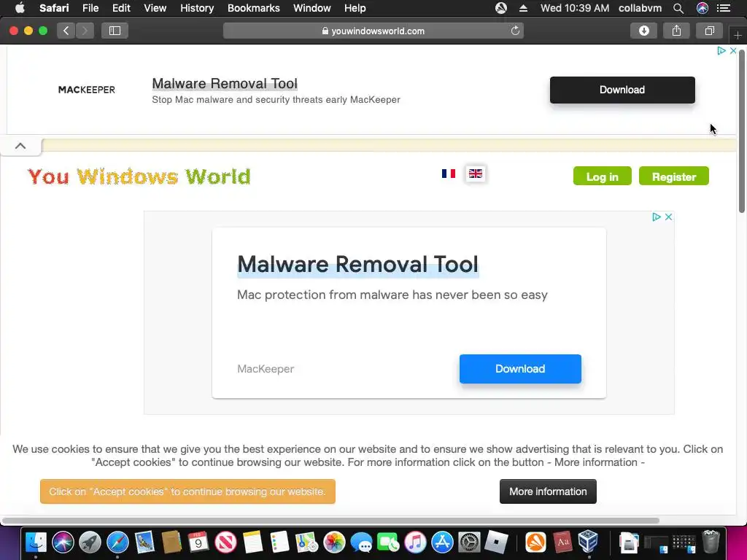Viewport: 747px width, 560px height.
Task: Open FaceTime from the Dock
Action: pyautogui.click(x=388, y=542)
